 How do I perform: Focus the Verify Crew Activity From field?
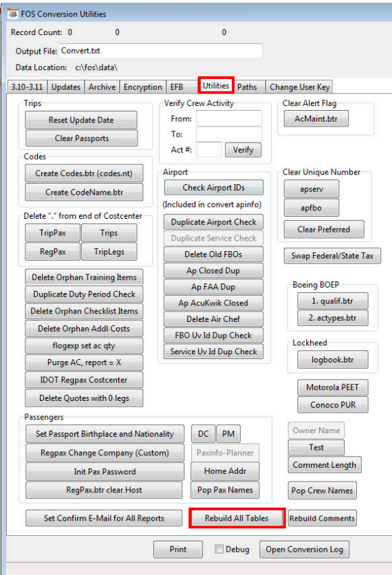[x=229, y=118]
